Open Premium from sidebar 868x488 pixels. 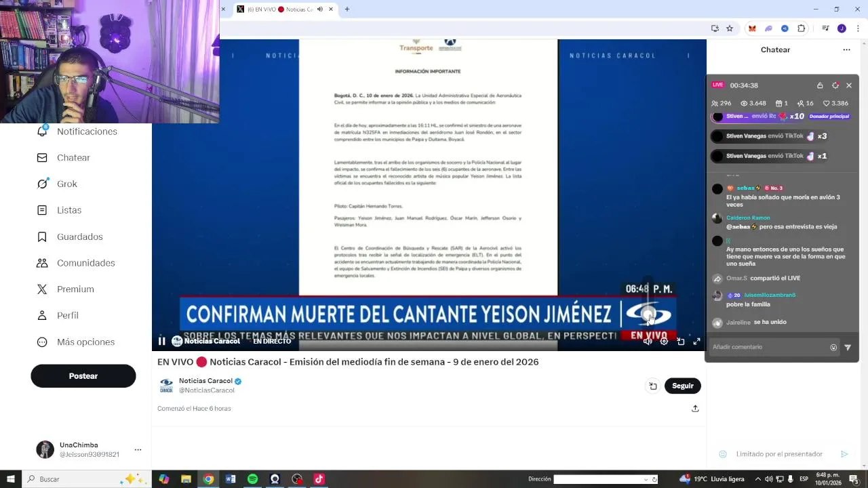[65, 289]
